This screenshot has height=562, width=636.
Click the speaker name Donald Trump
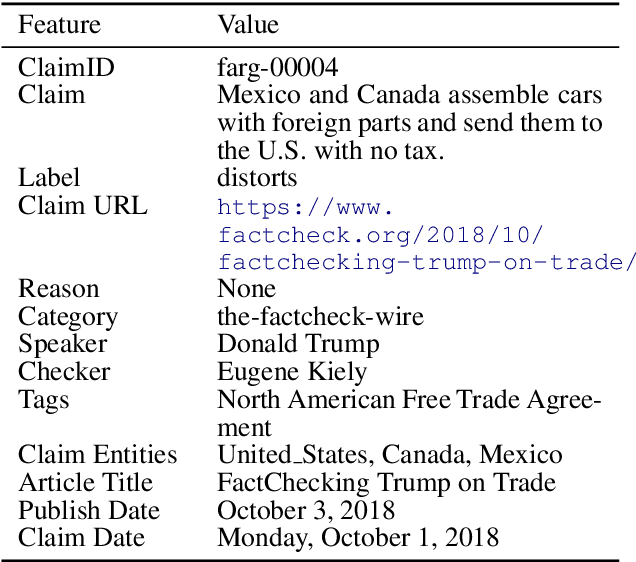point(299,344)
